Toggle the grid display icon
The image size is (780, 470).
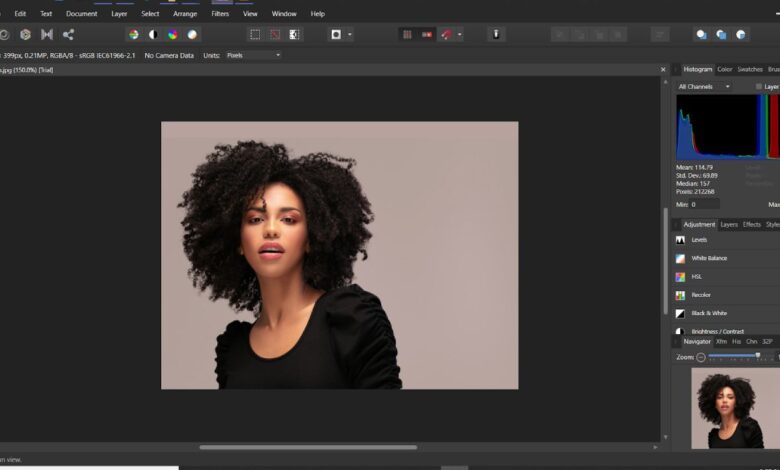(x=407, y=34)
